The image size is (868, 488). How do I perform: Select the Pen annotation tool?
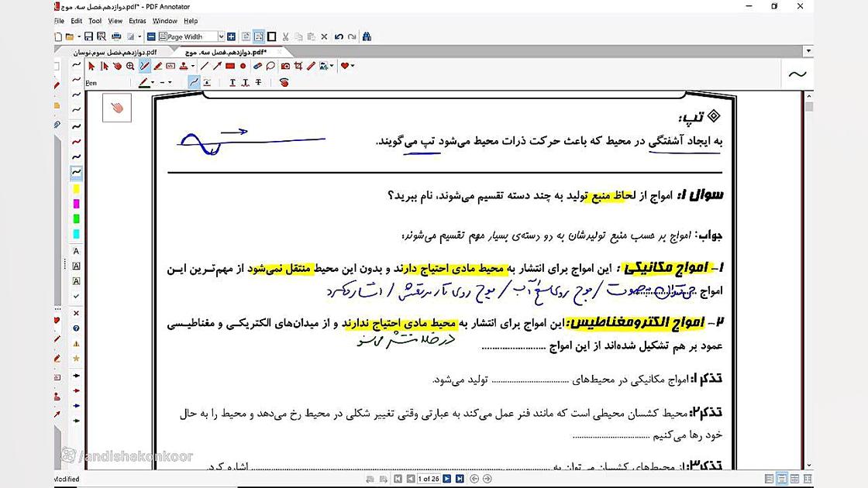click(x=144, y=66)
